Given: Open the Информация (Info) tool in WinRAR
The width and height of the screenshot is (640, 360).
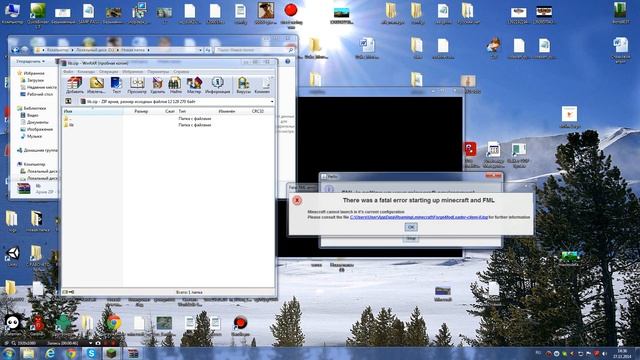Looking at the screenshot, I should coord(217,85).
